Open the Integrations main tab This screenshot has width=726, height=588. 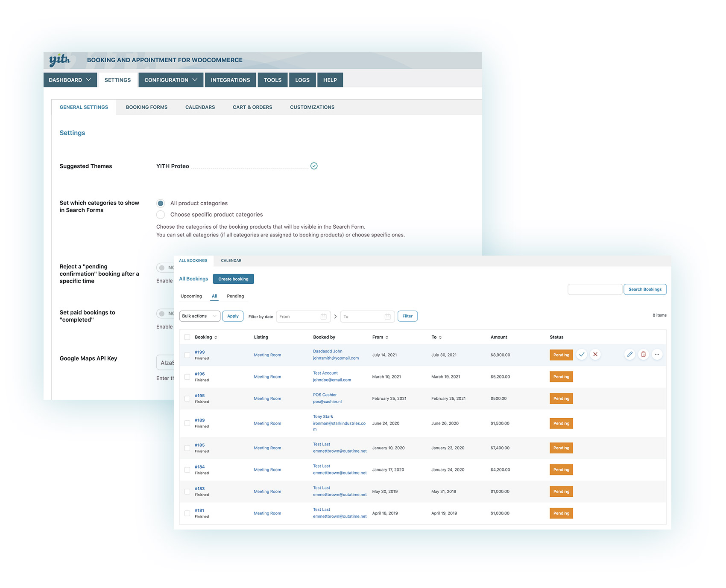tap(231, 80)
